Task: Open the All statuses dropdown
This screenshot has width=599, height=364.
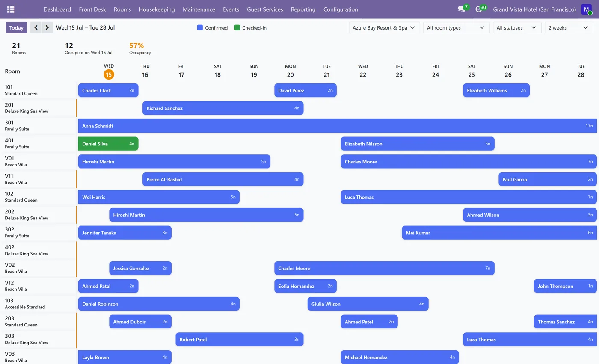Action: pyautogui.click(x=517, y=27)
